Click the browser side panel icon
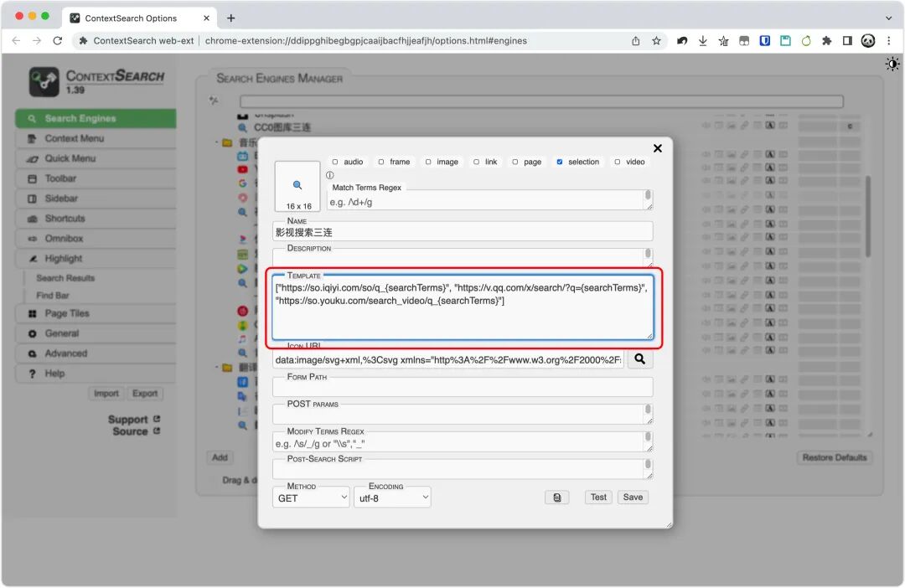The image size is (905, 588). tap(847, 41)
